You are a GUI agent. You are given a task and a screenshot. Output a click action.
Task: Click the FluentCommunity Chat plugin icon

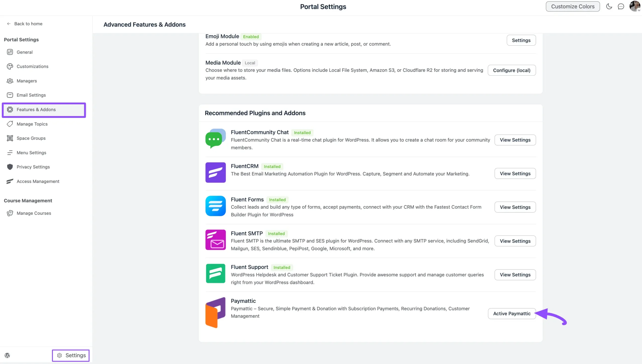click(x=215, y=139)
